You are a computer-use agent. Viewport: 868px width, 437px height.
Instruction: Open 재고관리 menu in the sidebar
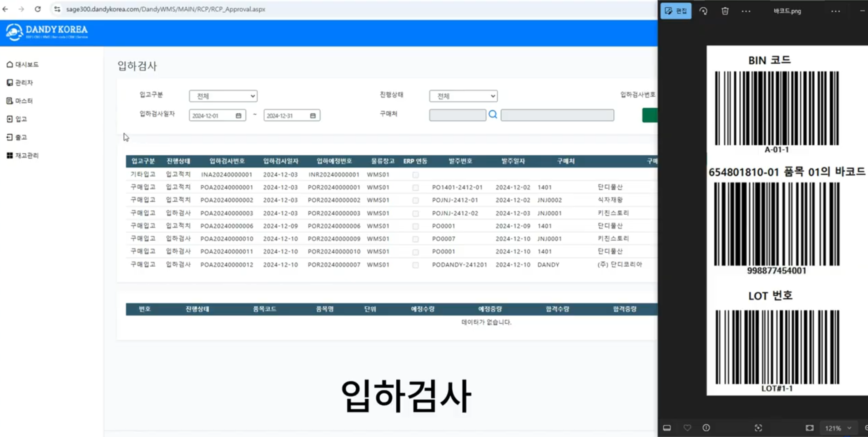[x=23, y=156]
